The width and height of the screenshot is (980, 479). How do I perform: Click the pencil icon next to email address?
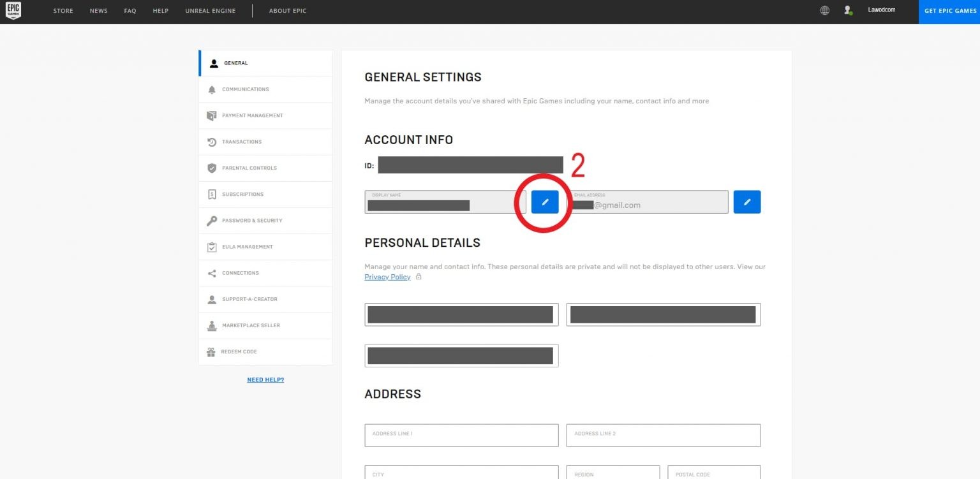(x=746, y=202)
